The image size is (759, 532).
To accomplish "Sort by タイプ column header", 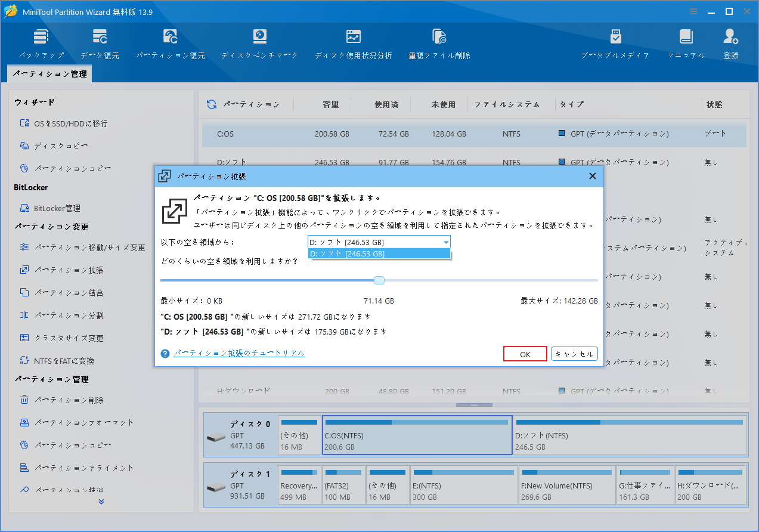I will pyautogui.click(x=572, y=104).
